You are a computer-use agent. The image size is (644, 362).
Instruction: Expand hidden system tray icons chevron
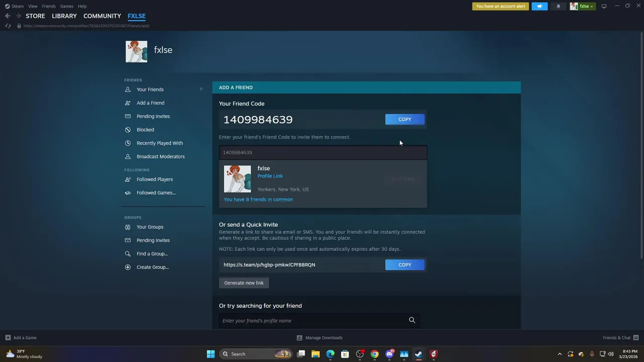[x=559, y=354]
